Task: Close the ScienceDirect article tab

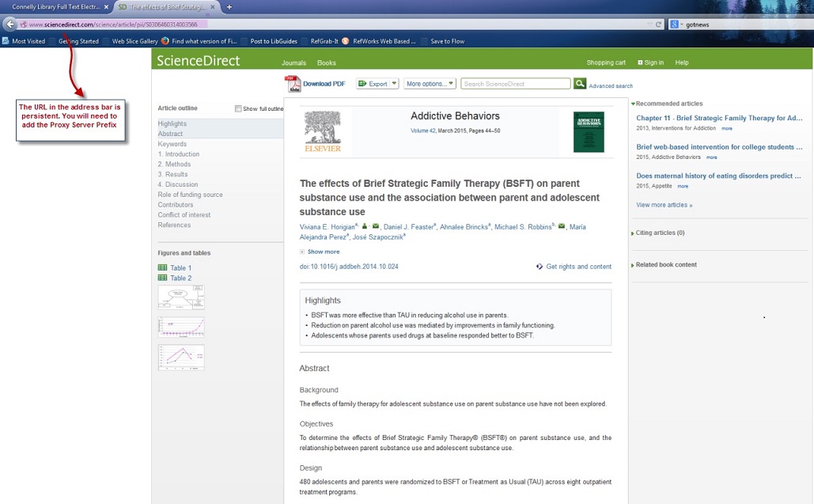Action: 212,7
